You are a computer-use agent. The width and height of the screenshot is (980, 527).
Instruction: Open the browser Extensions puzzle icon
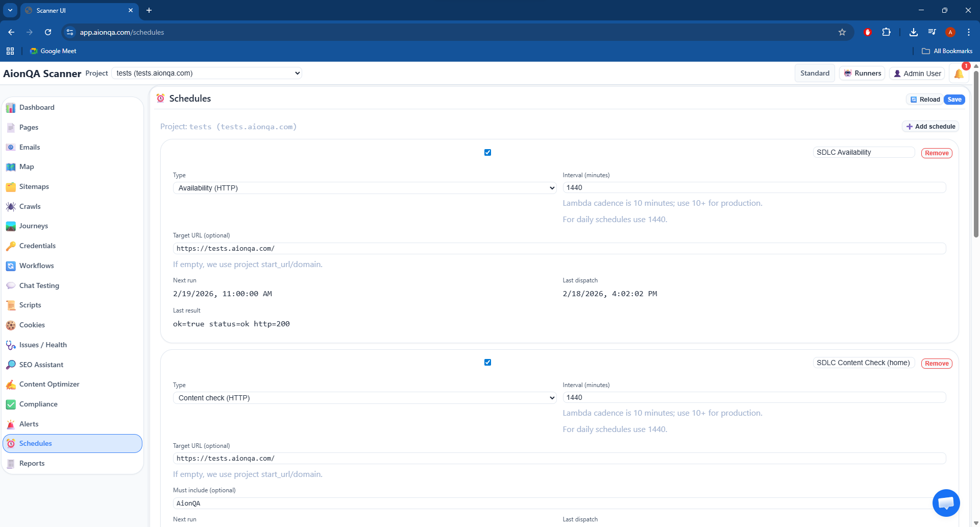pos(887,32)
